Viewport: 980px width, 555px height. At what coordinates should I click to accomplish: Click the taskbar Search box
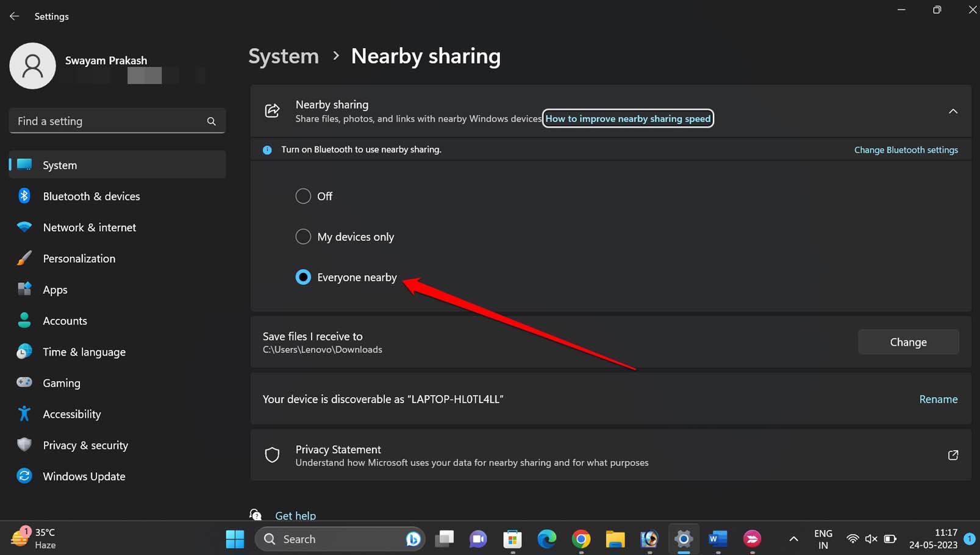(x=340, y=539)
